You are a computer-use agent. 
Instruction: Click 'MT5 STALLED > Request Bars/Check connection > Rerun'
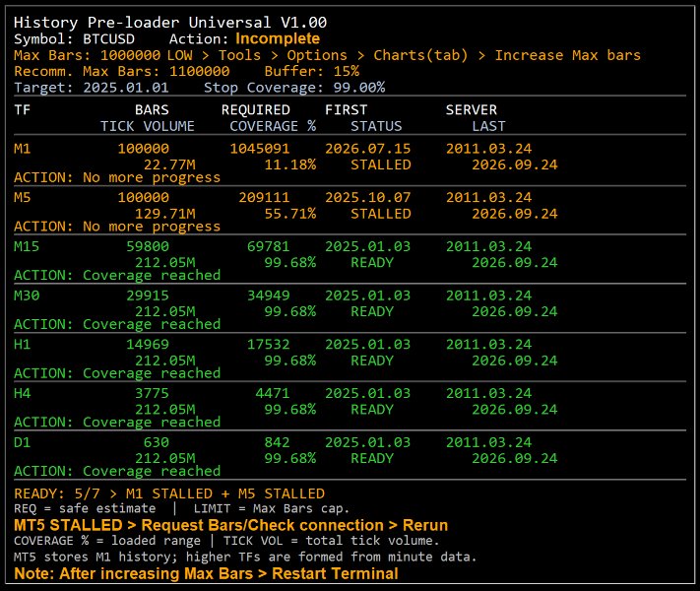pos(230,525)
